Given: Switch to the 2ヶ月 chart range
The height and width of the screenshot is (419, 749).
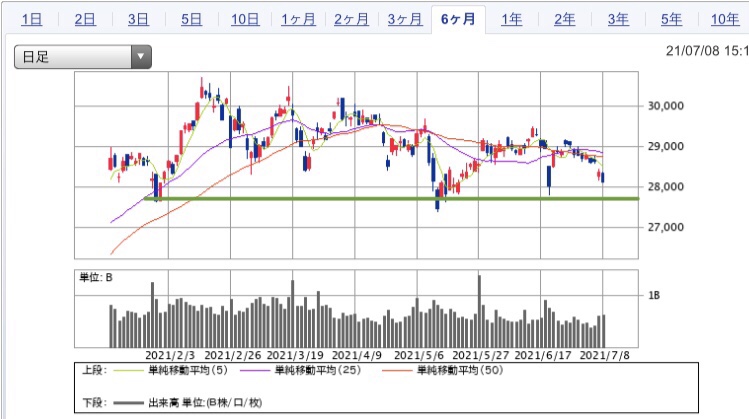Looking at the screenshot, I should pyautogui.click(x=352, y=19).
